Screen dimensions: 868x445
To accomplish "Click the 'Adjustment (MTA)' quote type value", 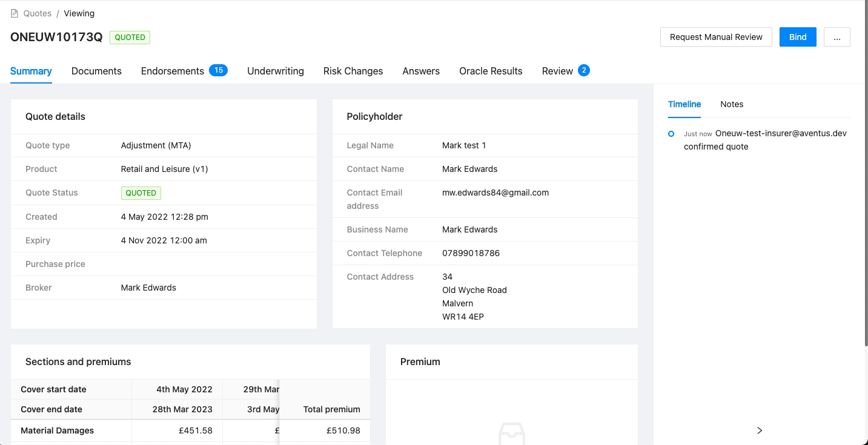I will (156, 145).
